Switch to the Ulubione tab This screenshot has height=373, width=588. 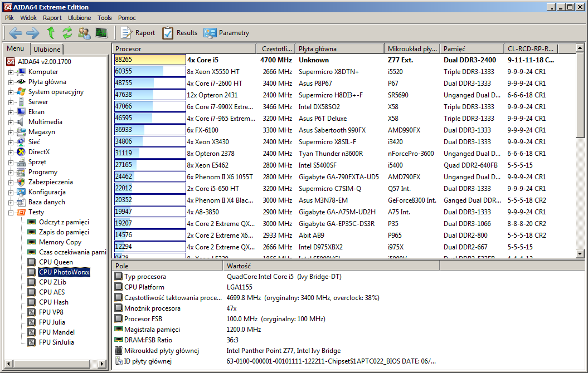47,49
